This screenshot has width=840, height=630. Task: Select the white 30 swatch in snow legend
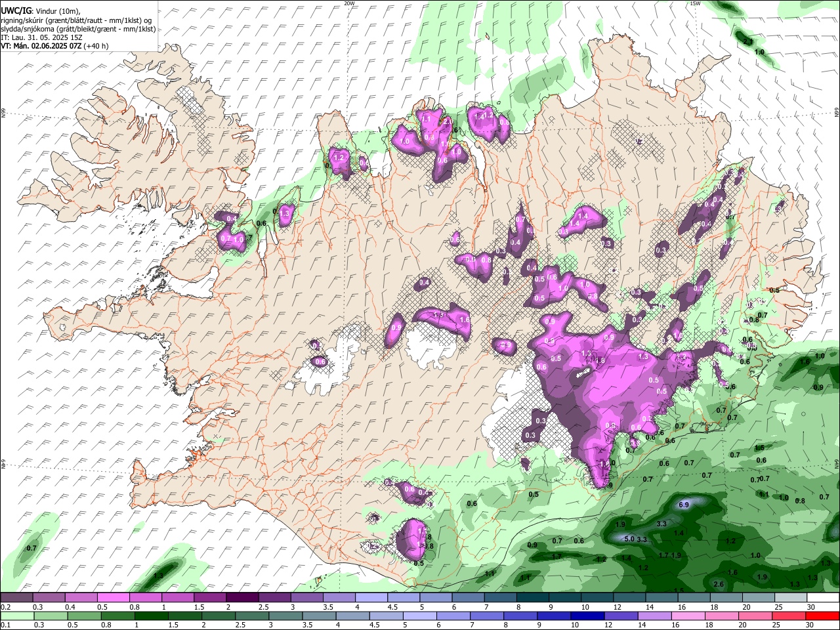[x=823, y=598]
